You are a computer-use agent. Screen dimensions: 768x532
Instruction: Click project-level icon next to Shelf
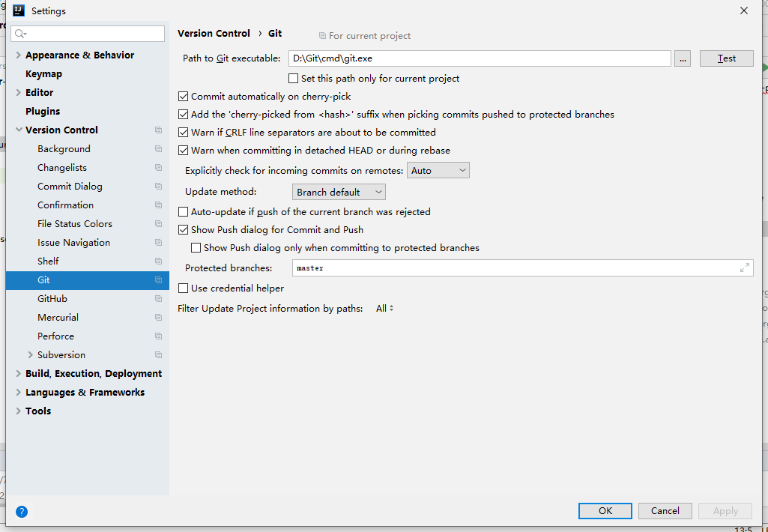pyautogui.click(x=158, y=261)
